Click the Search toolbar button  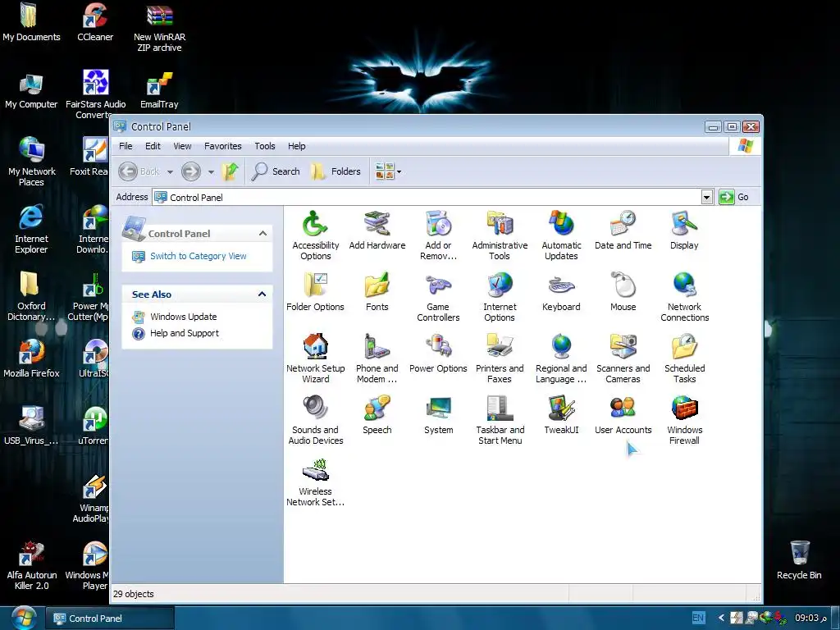point(276,171)
